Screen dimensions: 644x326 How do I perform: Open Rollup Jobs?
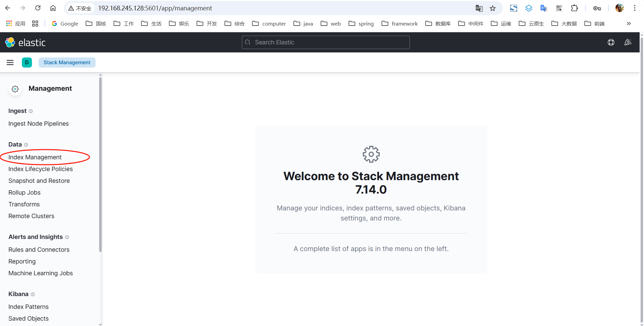click(25, 193)
